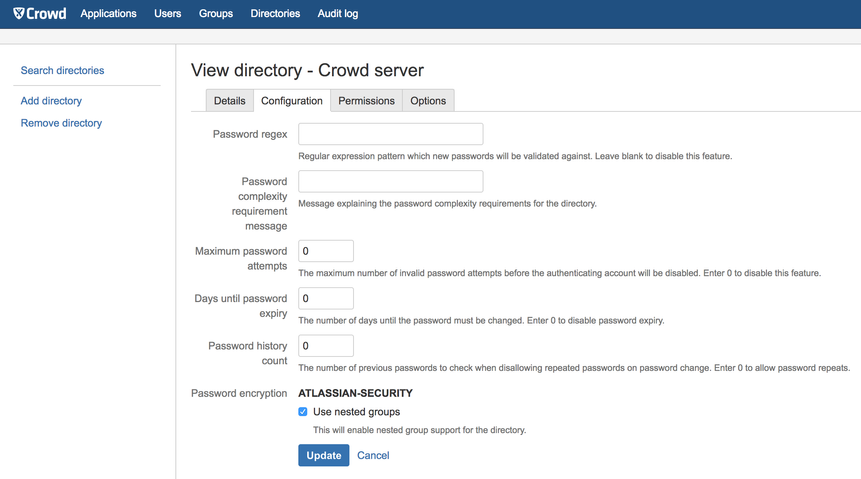The width and height of the screenshot is (861, 479).
Task: Click the Use nested groups label
Action: pyautogui.click(x=356, y=412)
